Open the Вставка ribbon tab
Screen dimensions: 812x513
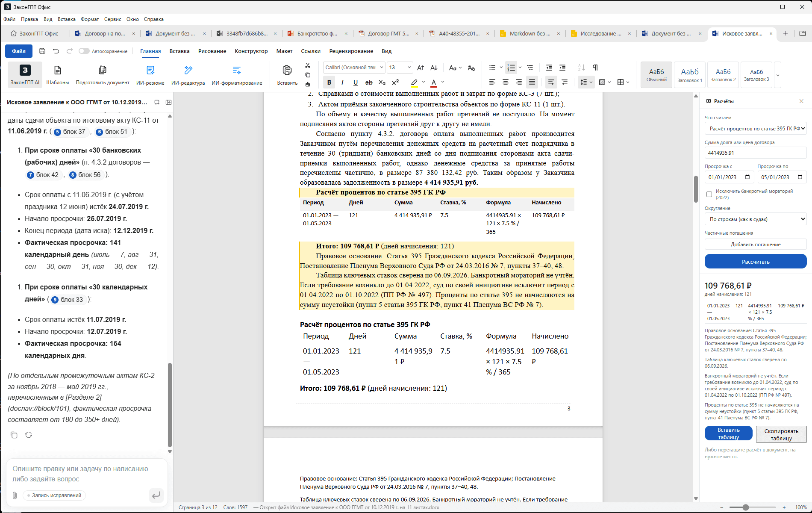[x=179, y=51]
